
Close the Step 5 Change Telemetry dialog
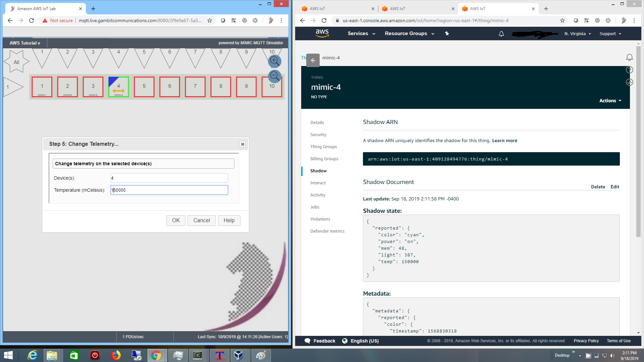click(243, 144)
